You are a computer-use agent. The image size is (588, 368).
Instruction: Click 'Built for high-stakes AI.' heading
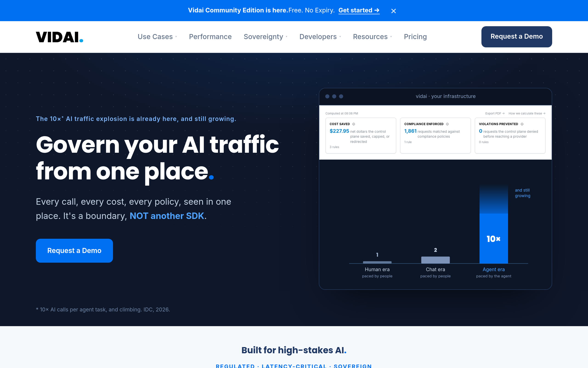pyautogui.click(x=294, y=350)
